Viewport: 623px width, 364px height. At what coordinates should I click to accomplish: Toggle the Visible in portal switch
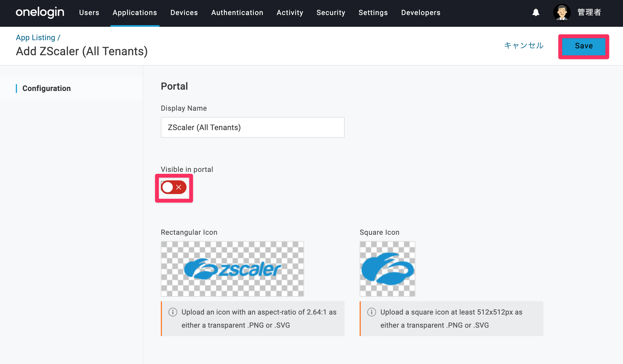[x=174, y=187]
